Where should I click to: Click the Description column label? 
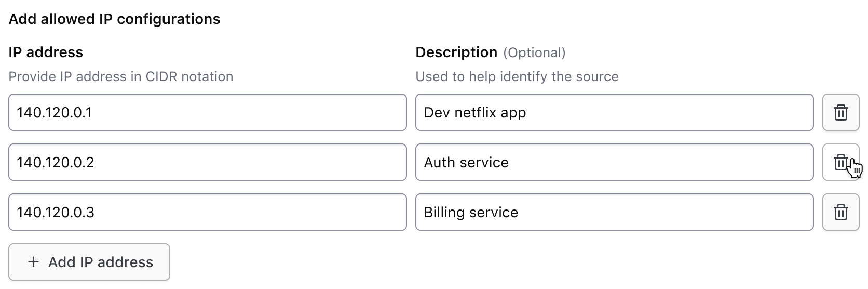[x=456, y=52]
